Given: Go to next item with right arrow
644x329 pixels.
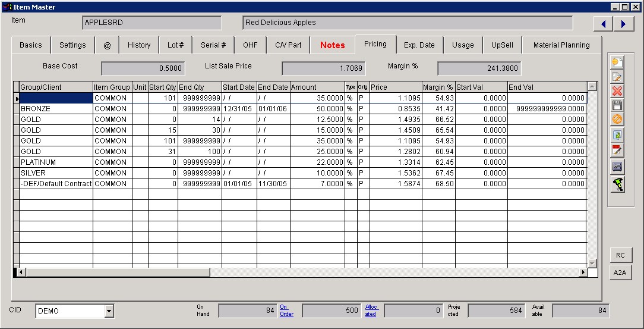Looking at the screenshot, I should pos(623,24).
